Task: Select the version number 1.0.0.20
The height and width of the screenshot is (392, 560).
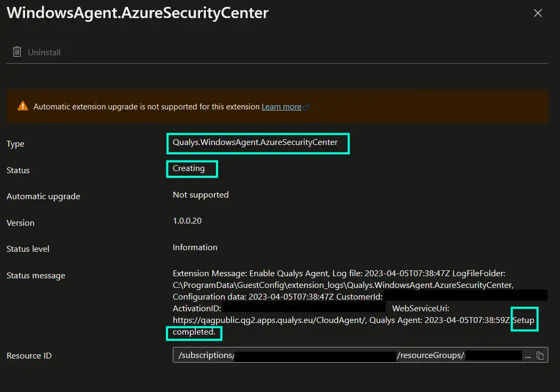Action: pos(187,221)
